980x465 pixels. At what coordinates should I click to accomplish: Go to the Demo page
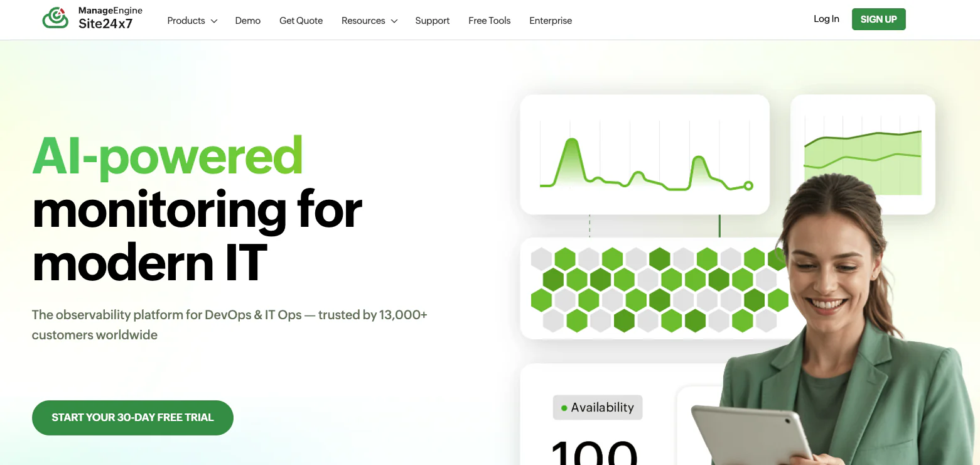248,21
